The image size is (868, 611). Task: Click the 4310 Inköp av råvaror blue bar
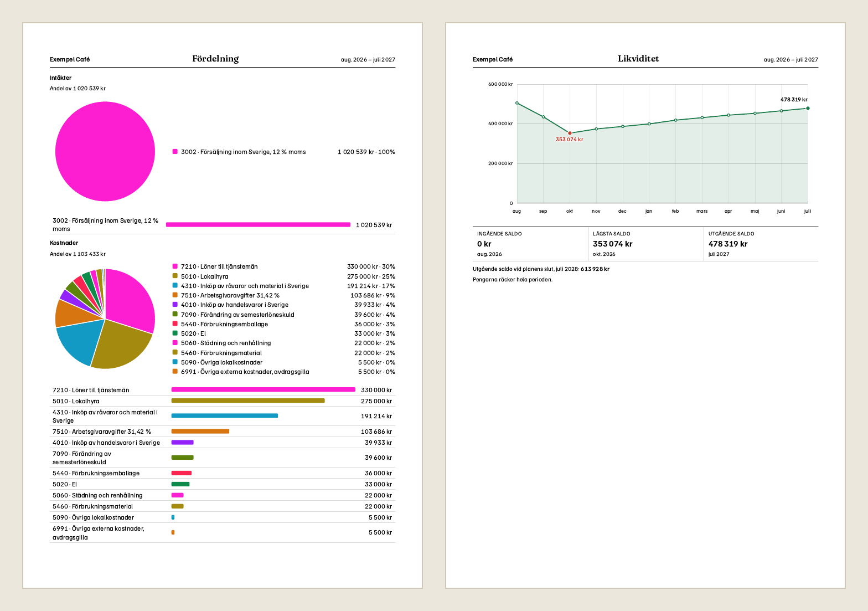point(225,415)
